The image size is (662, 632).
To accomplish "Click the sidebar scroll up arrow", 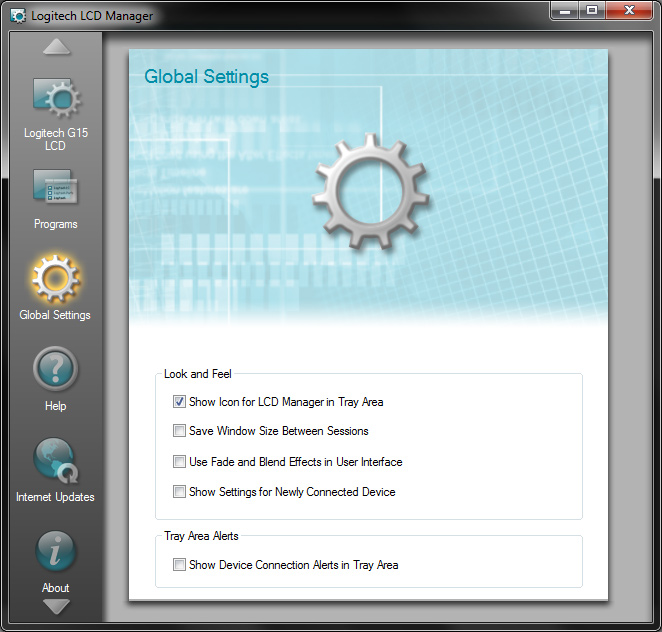I will (x=57, y=47).
